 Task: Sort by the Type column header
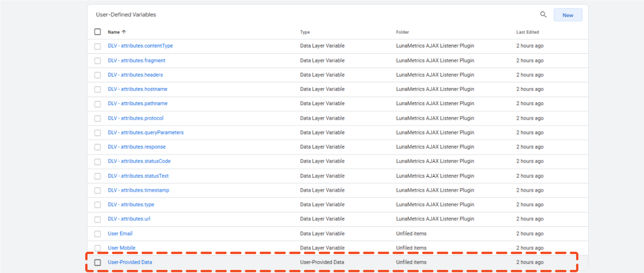pyautogui.click(x=305, y=32)
